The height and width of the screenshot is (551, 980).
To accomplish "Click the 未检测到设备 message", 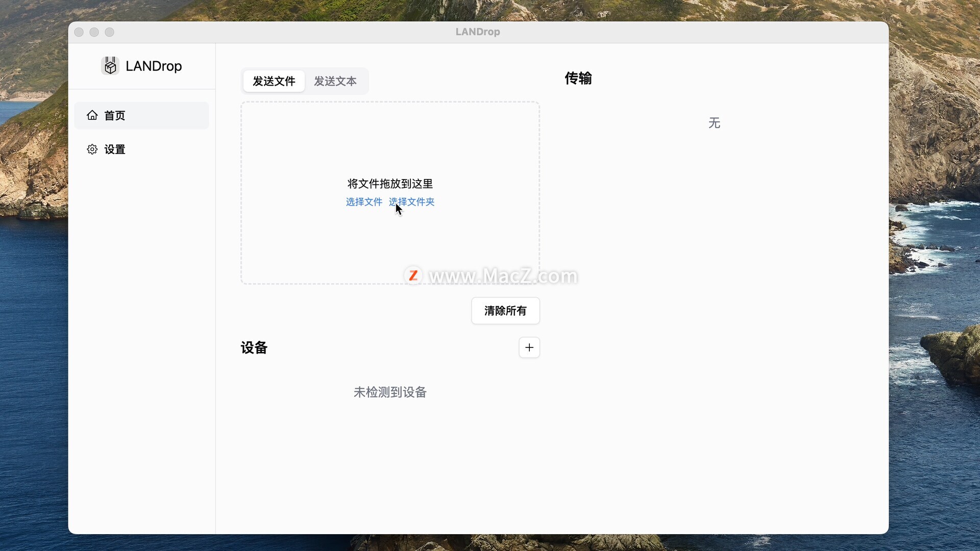I will click(390, 392).
